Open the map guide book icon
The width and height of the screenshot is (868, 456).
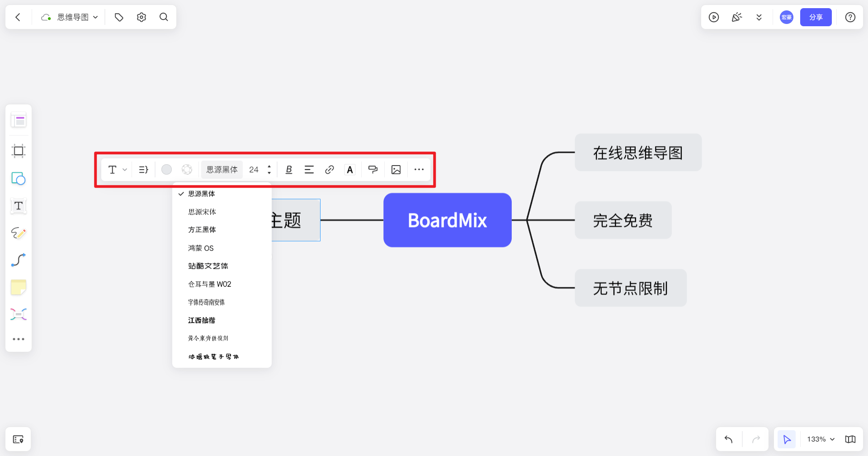click(x=850, y=439)
